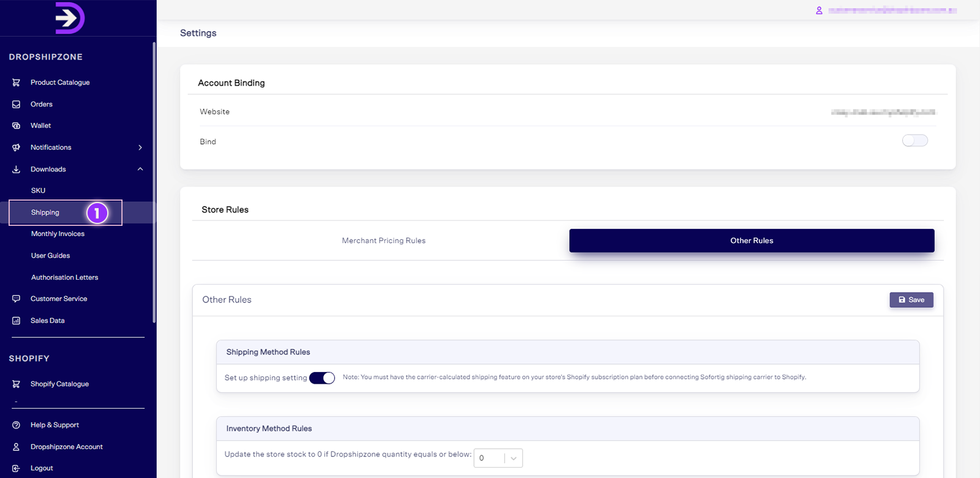
Task: Click the Notifications megaphone icon
Action: point(17,148)
